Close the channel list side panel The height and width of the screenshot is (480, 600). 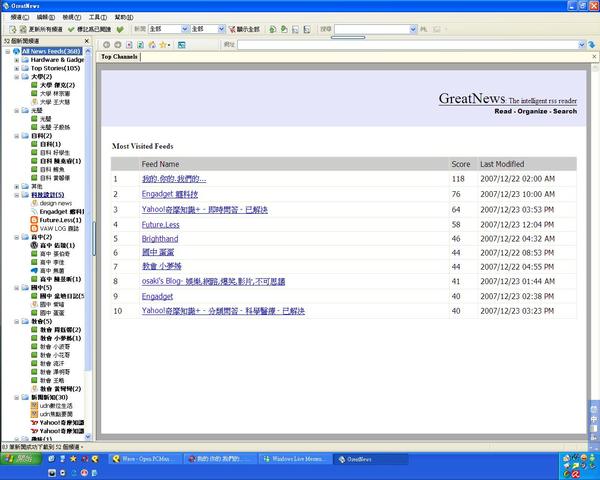[x=87, y=41]
